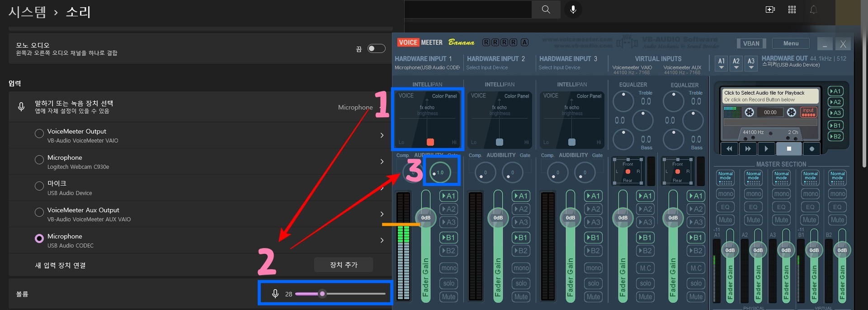Cycle Normal mode on B2 bus
Image resolution: width=868 pixels, height=310 pixels.
tap(837, 177)
